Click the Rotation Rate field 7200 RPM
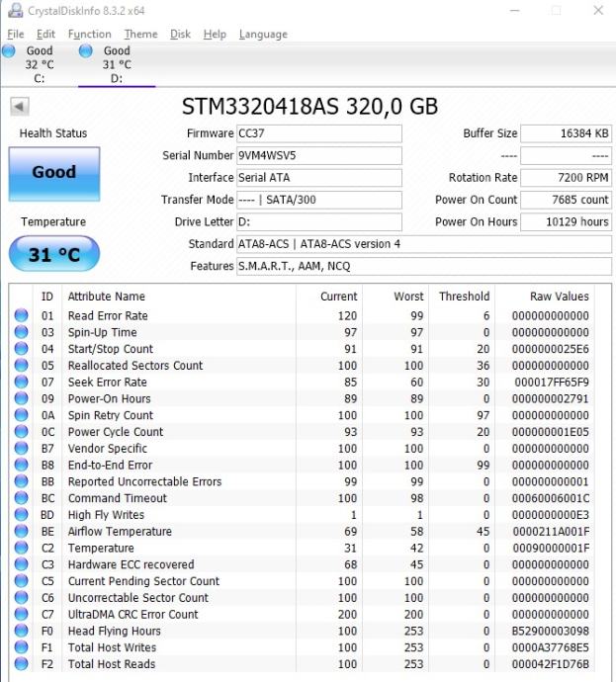This screenshot has width=616, height=682. 566,178
